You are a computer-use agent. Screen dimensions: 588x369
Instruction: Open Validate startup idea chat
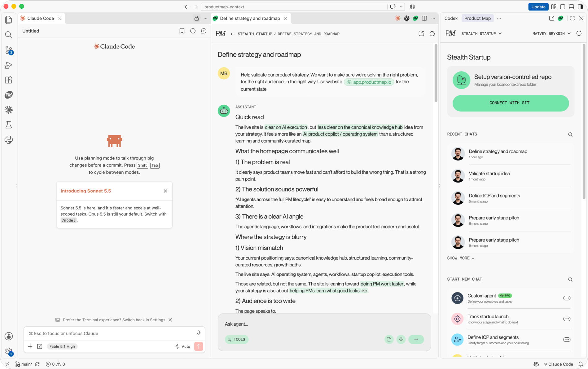511,176
